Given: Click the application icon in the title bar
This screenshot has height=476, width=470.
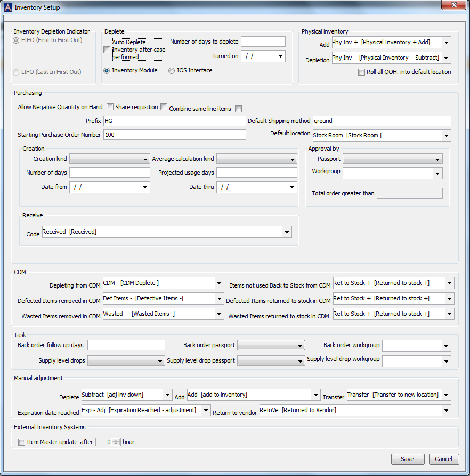Looking at the screenshot, I should tap(8, 7).
